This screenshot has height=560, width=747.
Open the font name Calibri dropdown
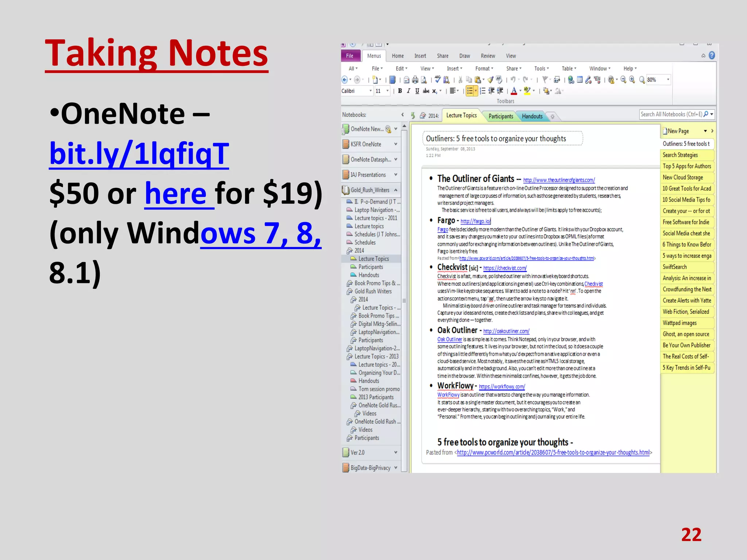371,91
